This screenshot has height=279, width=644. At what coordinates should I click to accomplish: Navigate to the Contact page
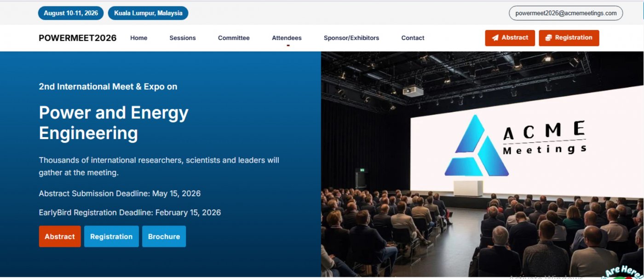pos(413,38)
